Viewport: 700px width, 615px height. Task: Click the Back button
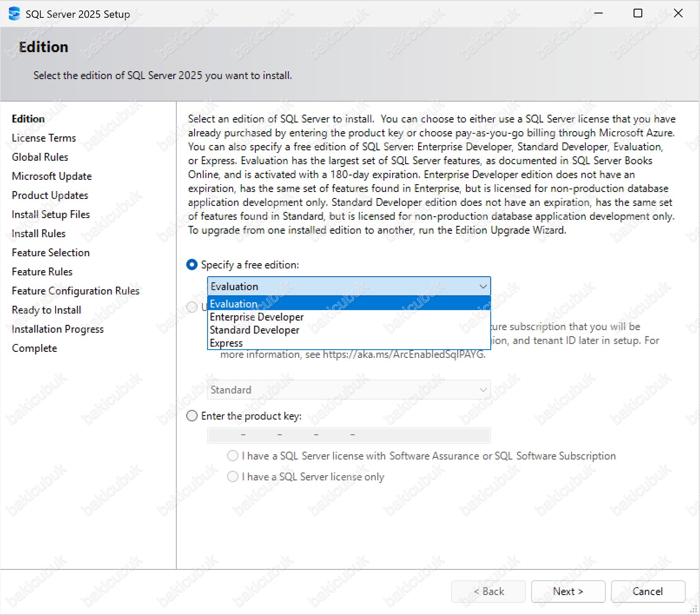point(488,591)
